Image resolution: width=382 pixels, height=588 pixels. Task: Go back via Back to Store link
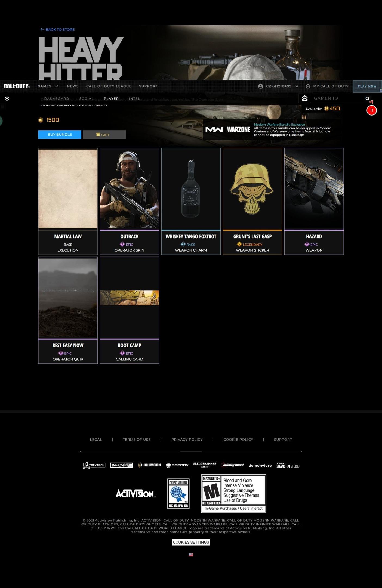[57, 29]
